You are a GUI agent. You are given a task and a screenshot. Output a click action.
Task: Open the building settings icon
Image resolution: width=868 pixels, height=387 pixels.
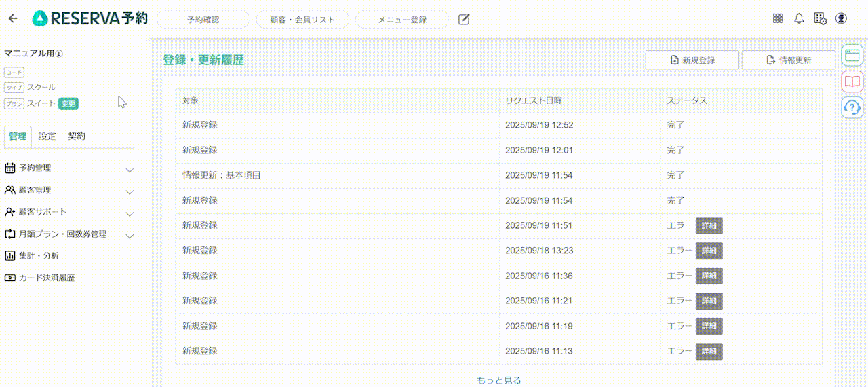tap(821, 18)
